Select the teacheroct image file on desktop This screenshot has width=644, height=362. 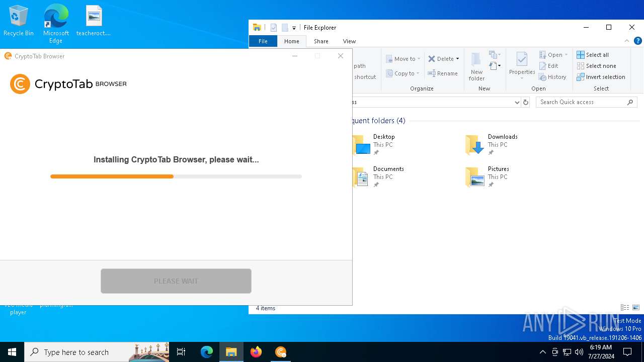coord(94,21)
